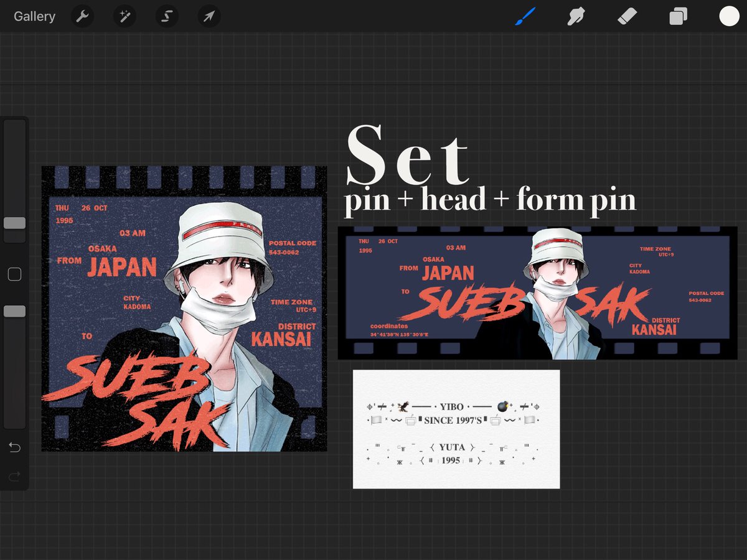Select the Brush tool
Screen dimensions: 747x560
pyautogui.click(x=526, y=16)
